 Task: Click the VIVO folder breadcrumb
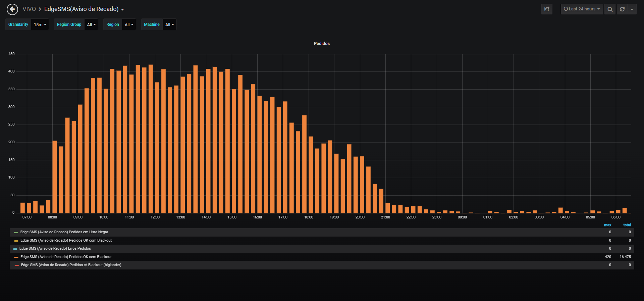tap(29, 9)
